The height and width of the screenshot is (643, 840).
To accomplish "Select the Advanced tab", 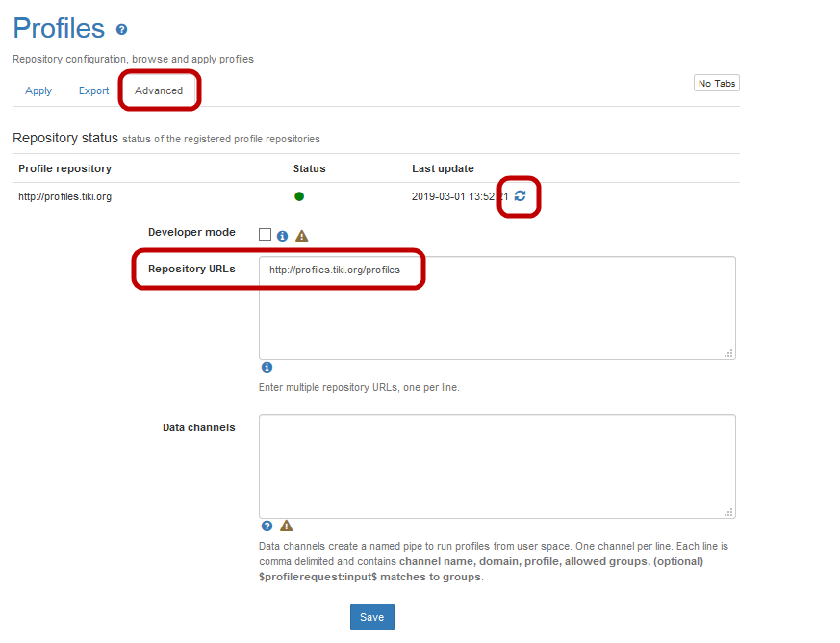I will [159, 90].
